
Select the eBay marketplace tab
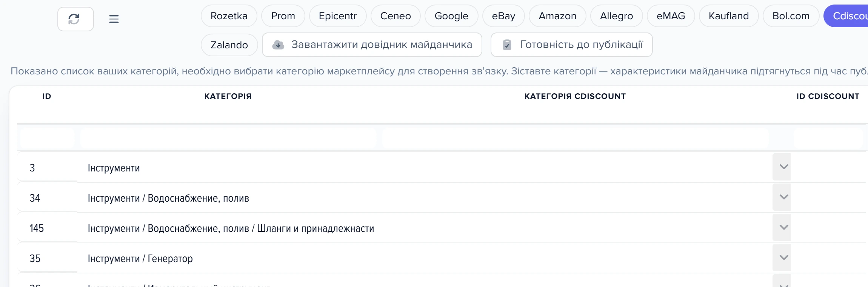tap(503, 16)
